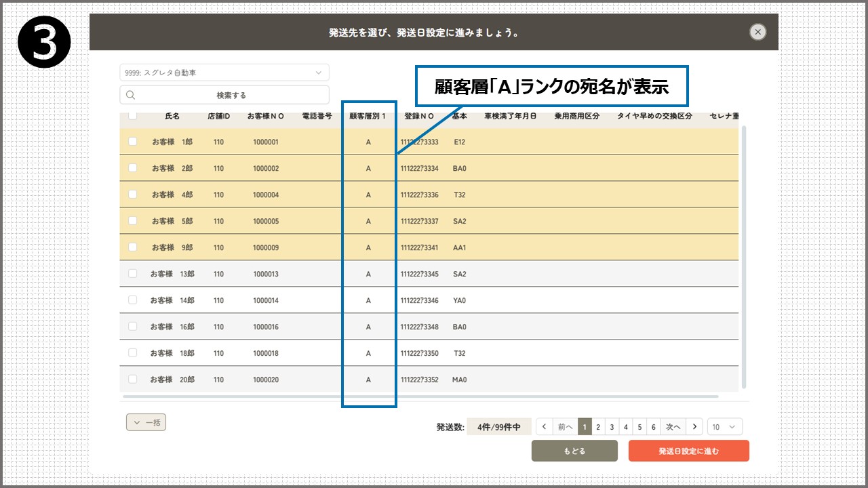Toggle the select-all header checkbox
Viewport: 868px width, 488px height.
[x=133, y=116]
